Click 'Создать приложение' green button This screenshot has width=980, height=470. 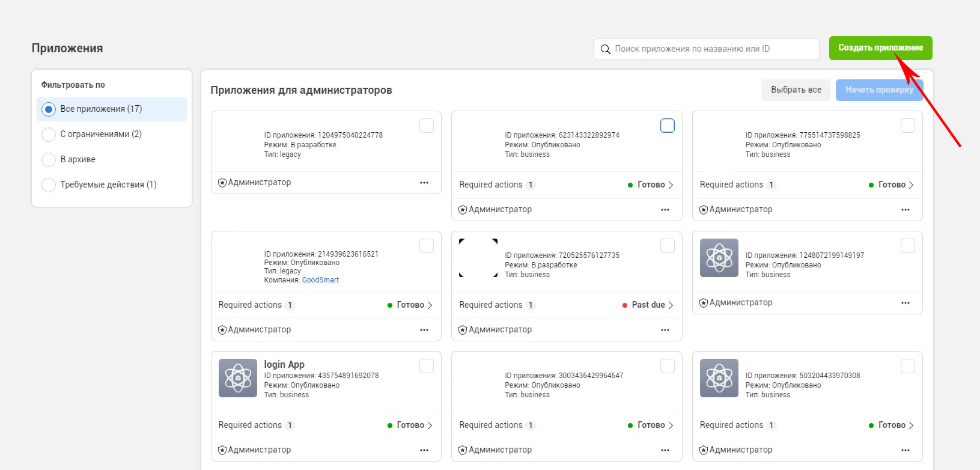coord(880,48)
